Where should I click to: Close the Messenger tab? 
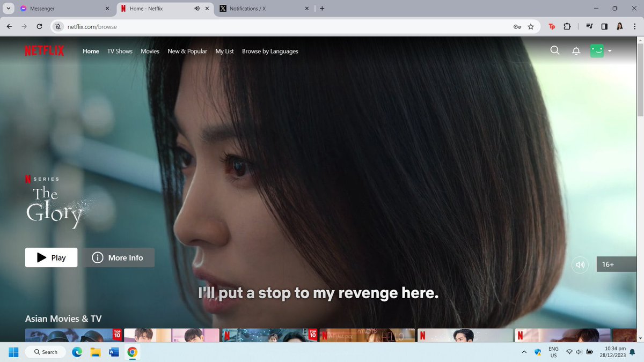[x=107, y=9]
